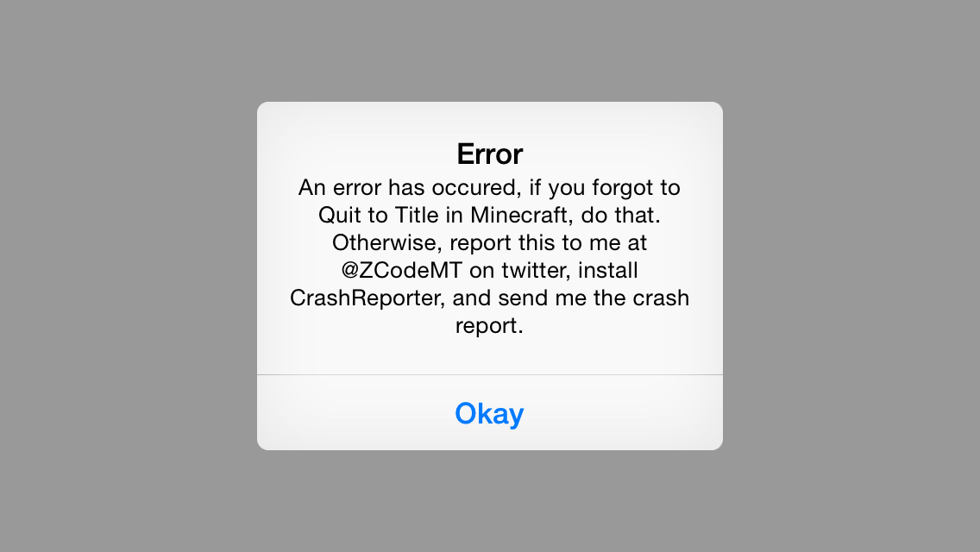Click the final word report. in message
Screen dimensions: 980x552
tap(489, 326)
